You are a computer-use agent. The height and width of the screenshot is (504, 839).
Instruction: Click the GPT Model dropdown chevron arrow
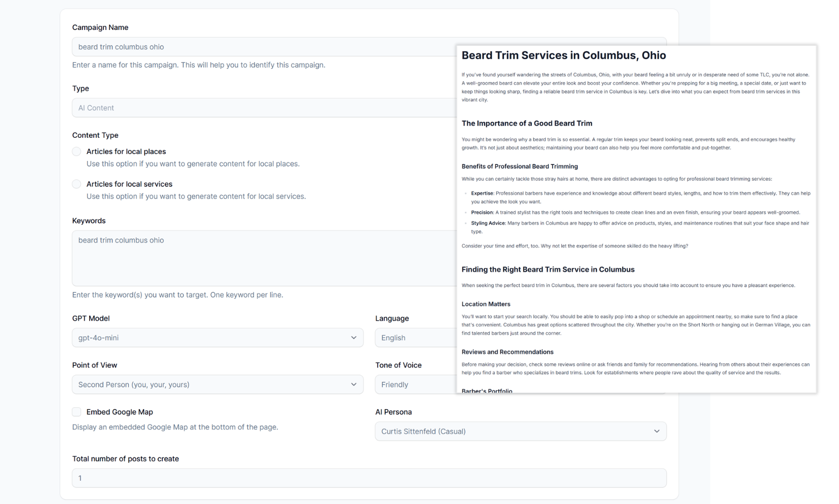point(353,338)
